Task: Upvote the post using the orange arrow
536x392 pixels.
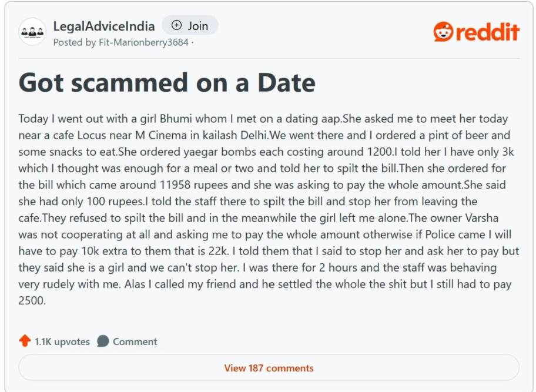Action: point(25,341)
